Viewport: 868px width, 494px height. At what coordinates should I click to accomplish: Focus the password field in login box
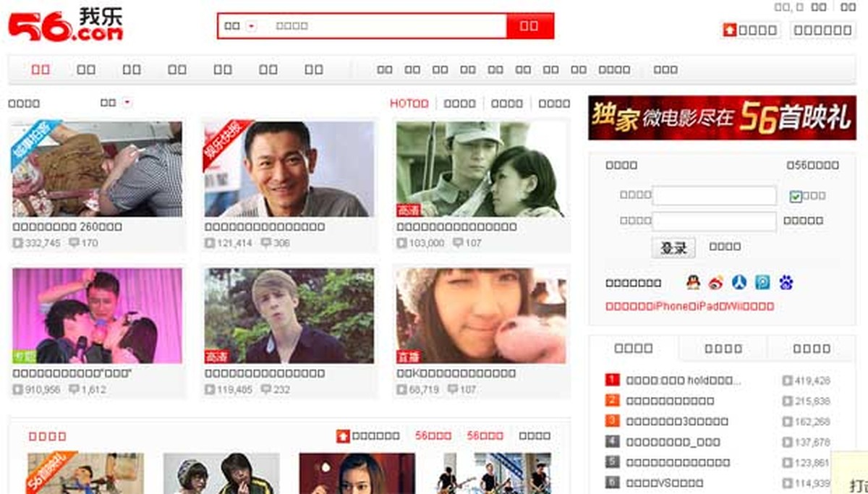pyautogui.click(x=715, y=221)
